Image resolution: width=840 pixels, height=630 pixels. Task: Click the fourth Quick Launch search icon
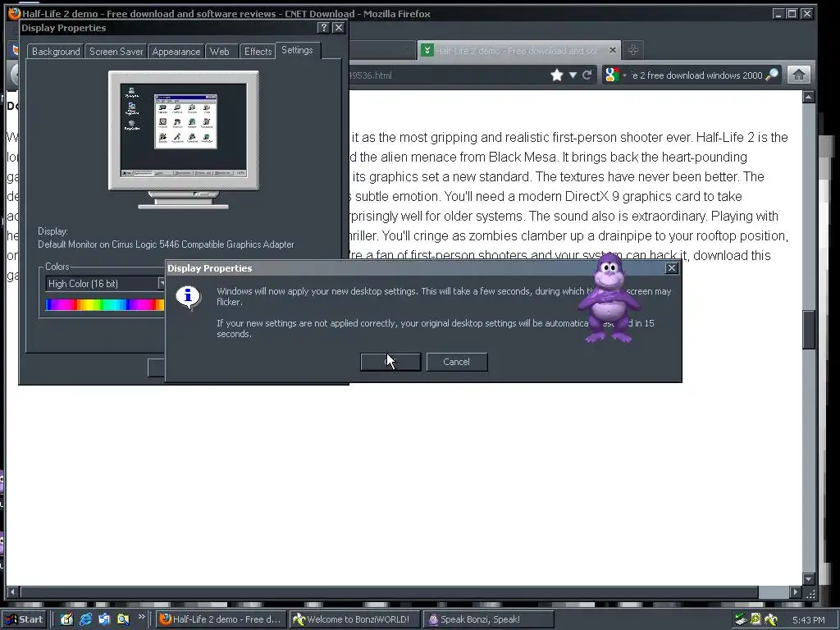(123, 619)
